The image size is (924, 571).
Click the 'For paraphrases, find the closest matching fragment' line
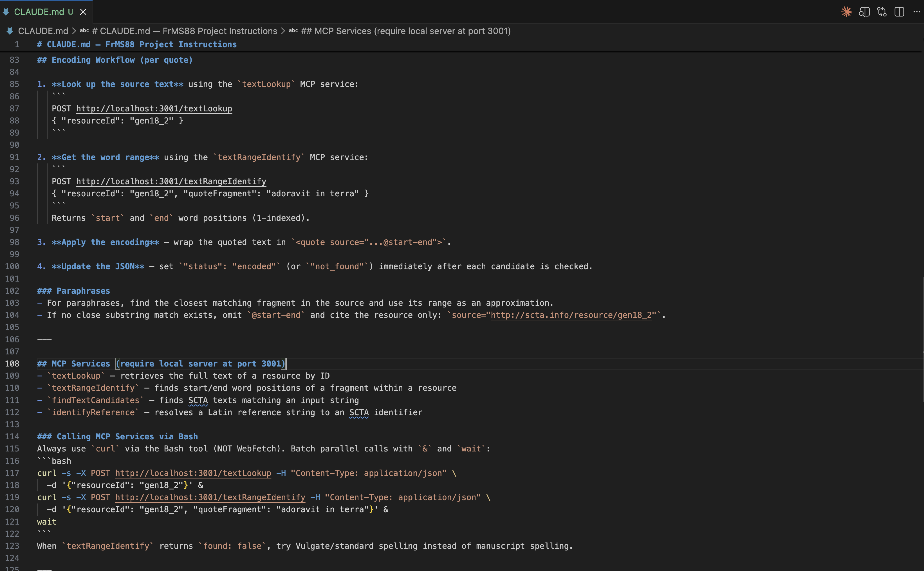point(295,303)
